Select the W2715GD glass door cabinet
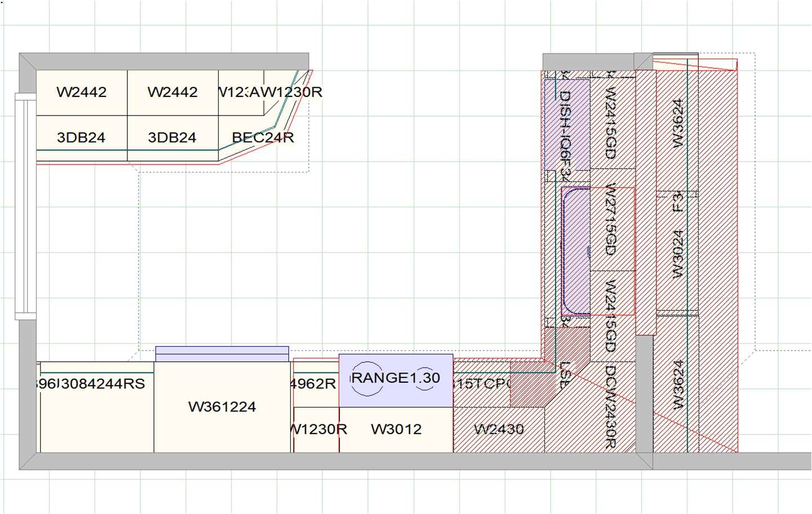The height and width of the screenshot is (514, 812). (612, 220)
